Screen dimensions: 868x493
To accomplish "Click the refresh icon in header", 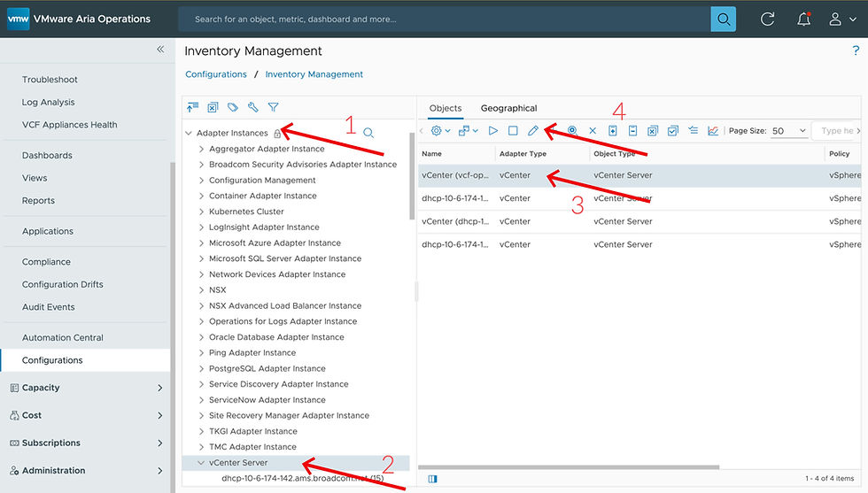I will tap(768, 19).
